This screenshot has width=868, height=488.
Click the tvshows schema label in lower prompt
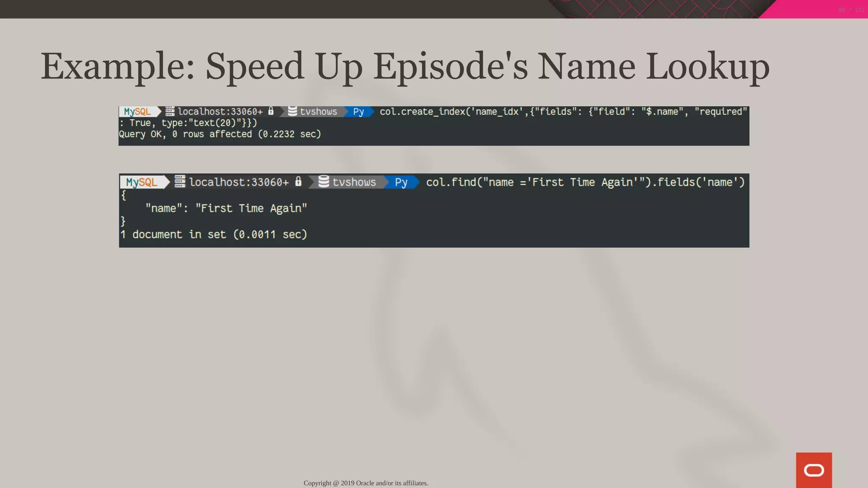[x=354, y=182]
